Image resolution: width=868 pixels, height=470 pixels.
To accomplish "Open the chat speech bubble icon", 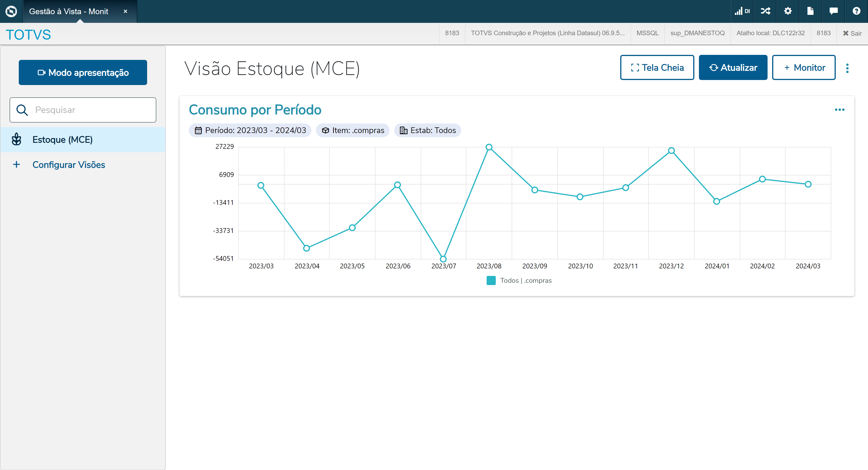I will click(x=833, y=11).
